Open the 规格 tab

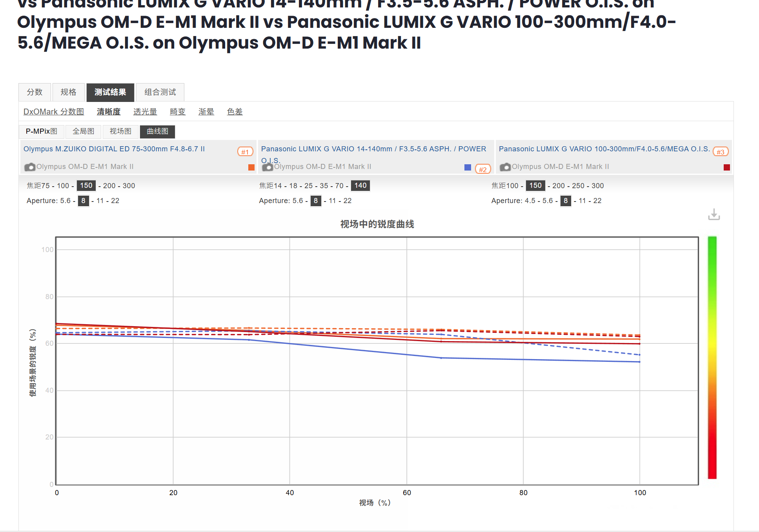click(x=68, y=92)
